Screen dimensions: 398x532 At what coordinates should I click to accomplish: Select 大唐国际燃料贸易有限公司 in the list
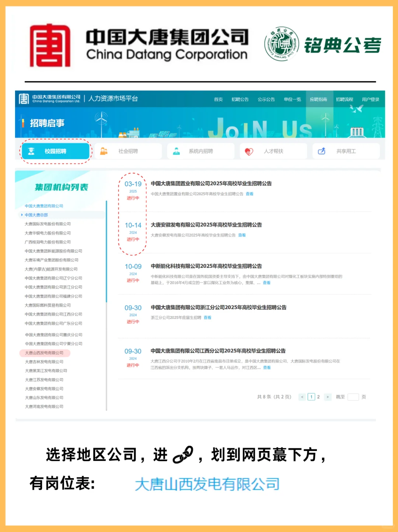coord(48,305)
